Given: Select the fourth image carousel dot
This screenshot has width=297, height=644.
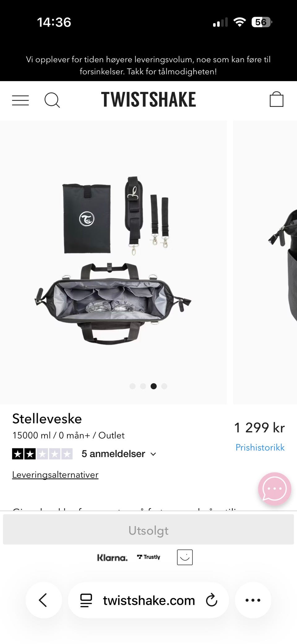Looking at the screenshot, I should (164, 386).
